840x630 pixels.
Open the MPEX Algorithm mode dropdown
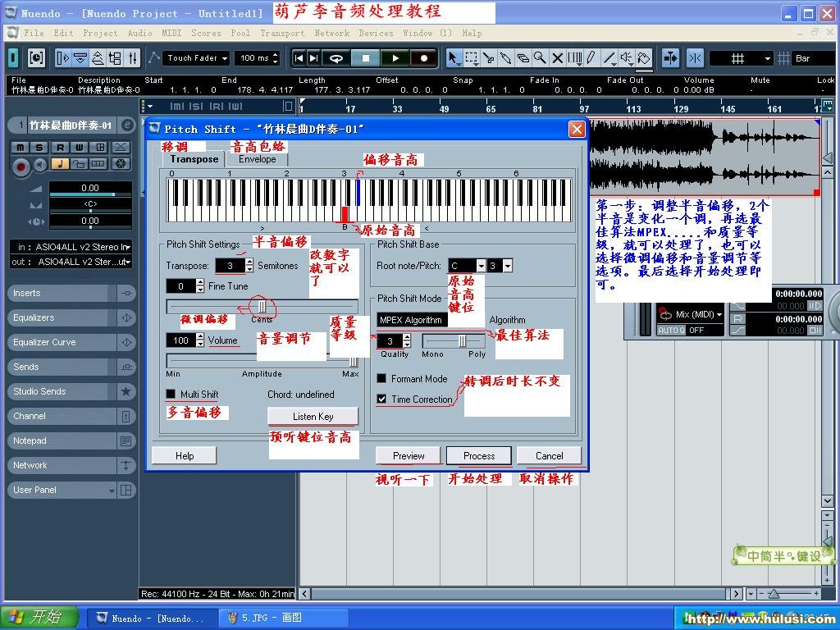coord(412,320)
